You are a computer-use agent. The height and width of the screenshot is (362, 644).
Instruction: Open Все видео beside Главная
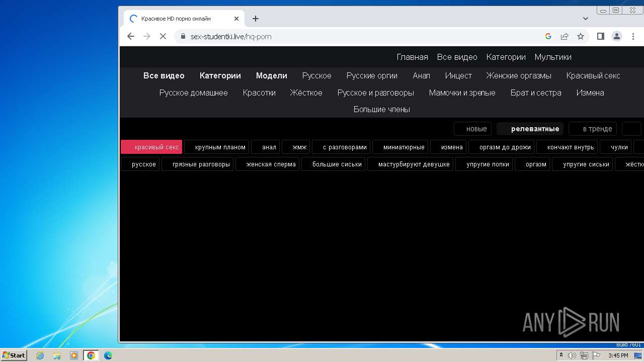pos(457,57)
